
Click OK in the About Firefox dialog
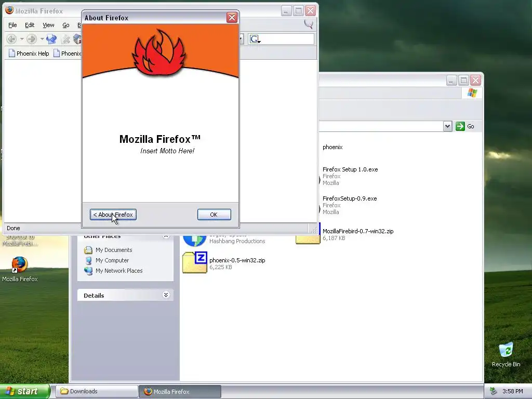pyautogui.click(x=214, y=215)
